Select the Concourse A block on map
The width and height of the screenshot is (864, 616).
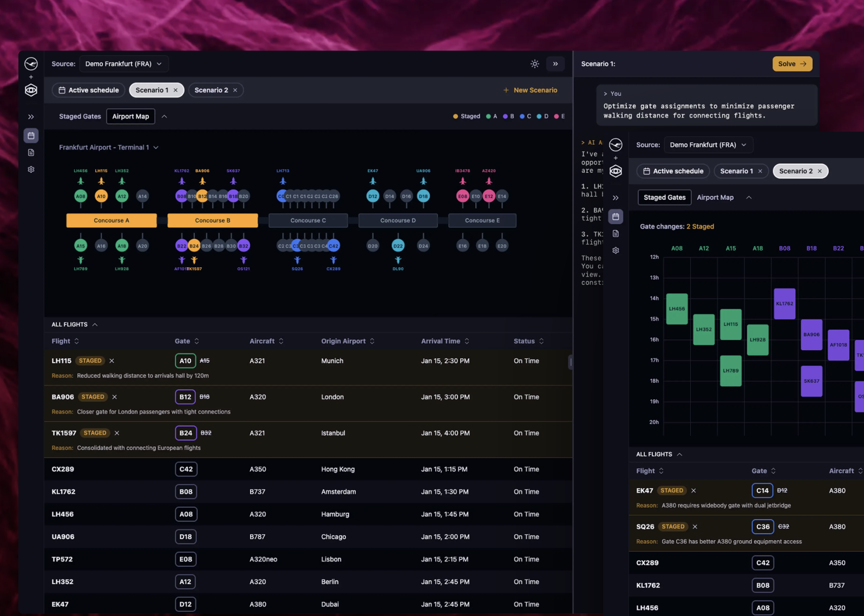coord(112,220)
